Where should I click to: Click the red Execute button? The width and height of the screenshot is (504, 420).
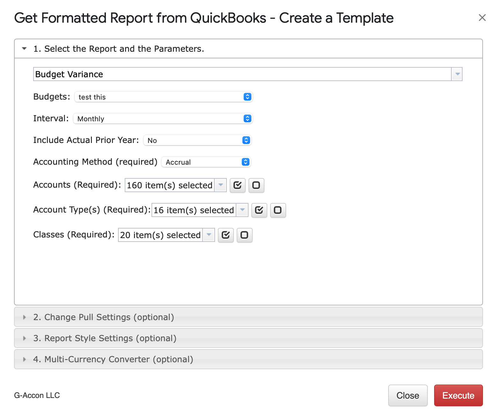(458, 395)
